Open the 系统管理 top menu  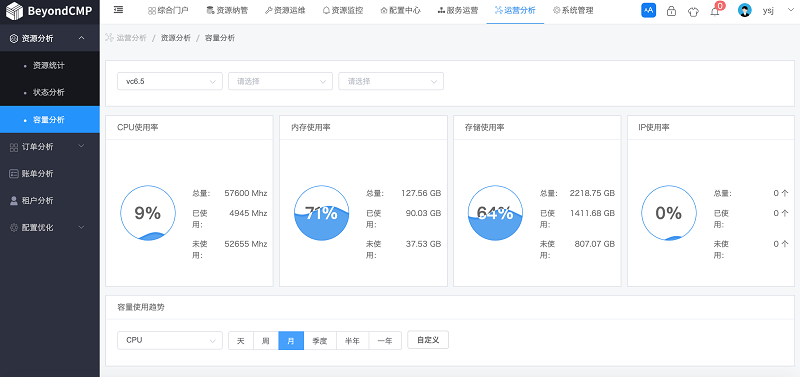tap(573, 10)
